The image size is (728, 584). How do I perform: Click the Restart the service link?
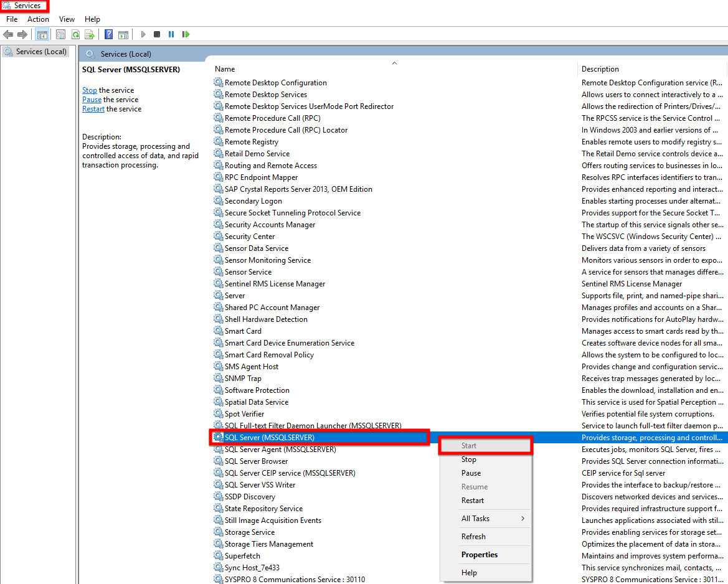tap(93, 109)
